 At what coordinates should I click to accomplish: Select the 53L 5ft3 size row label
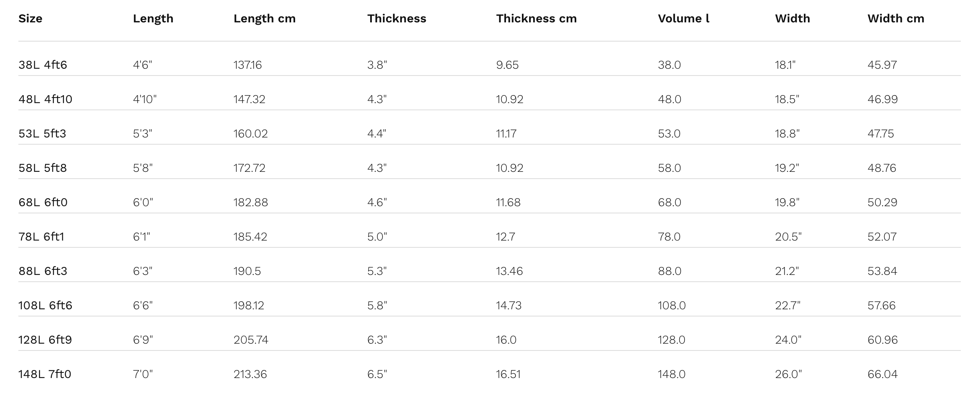click(x=42, y=133)
